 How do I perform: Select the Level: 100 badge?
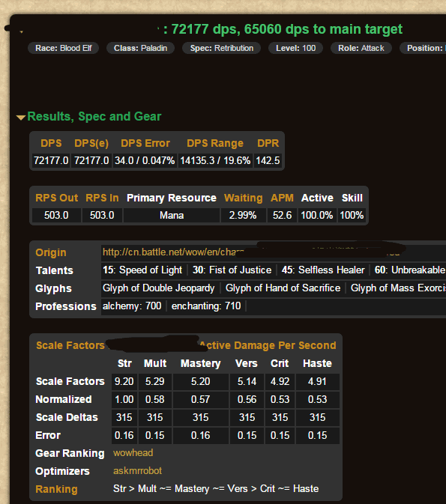[295, 48]
